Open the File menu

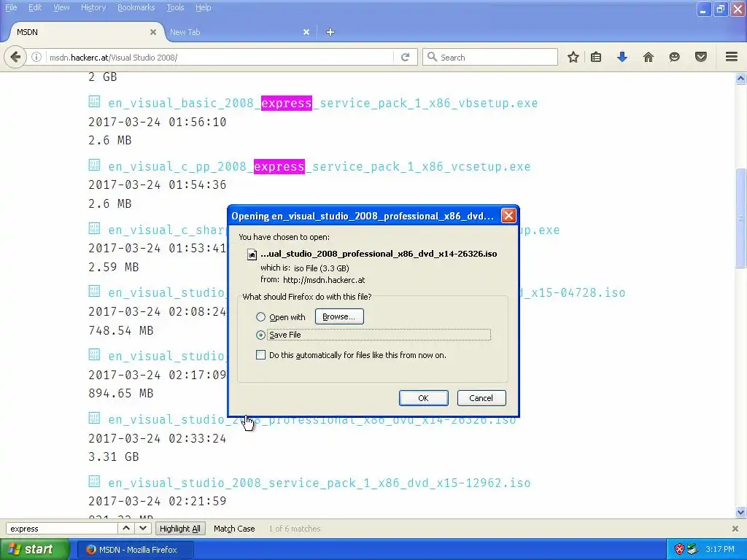(x=11, y=7)
